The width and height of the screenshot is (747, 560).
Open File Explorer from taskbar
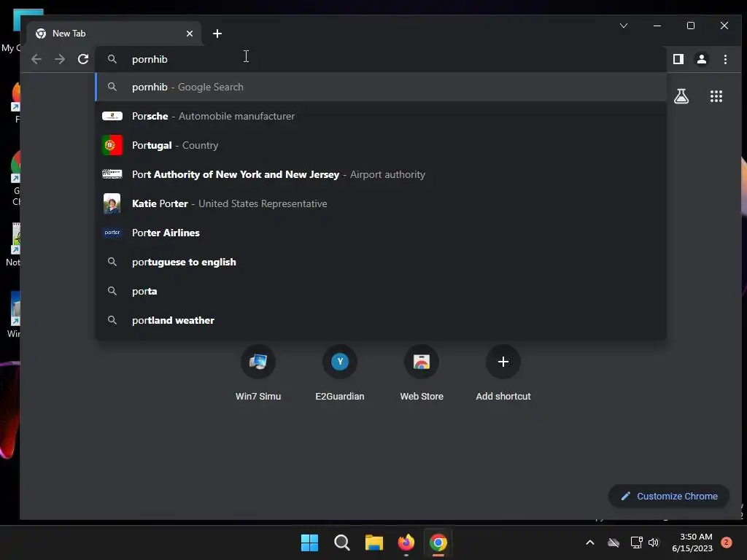tap(374, 542)
